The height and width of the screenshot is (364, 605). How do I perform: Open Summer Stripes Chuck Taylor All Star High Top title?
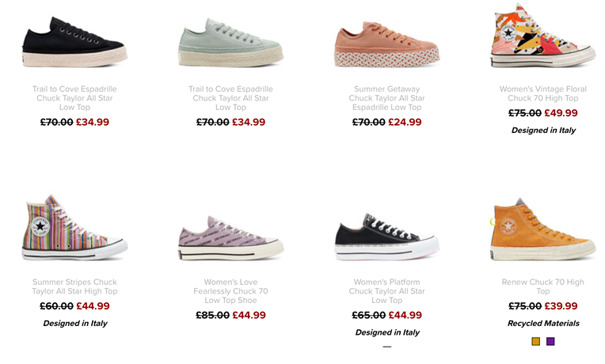[x=75, y=286]
